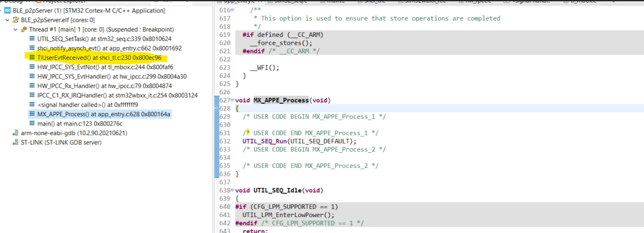
Task: Click the #endif CFG_LPM_SUPPORTED line 642
Action: pyautogui.click(x=300, y=223)
